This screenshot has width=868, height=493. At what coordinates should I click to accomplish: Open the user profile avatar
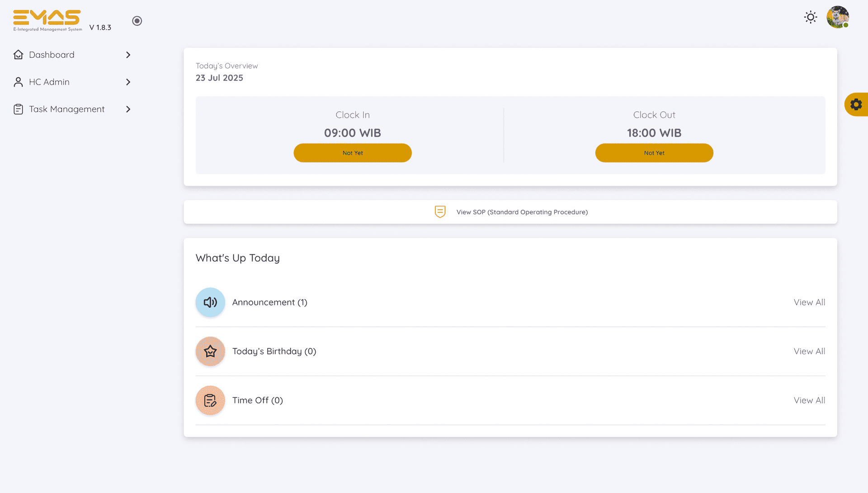837,17
